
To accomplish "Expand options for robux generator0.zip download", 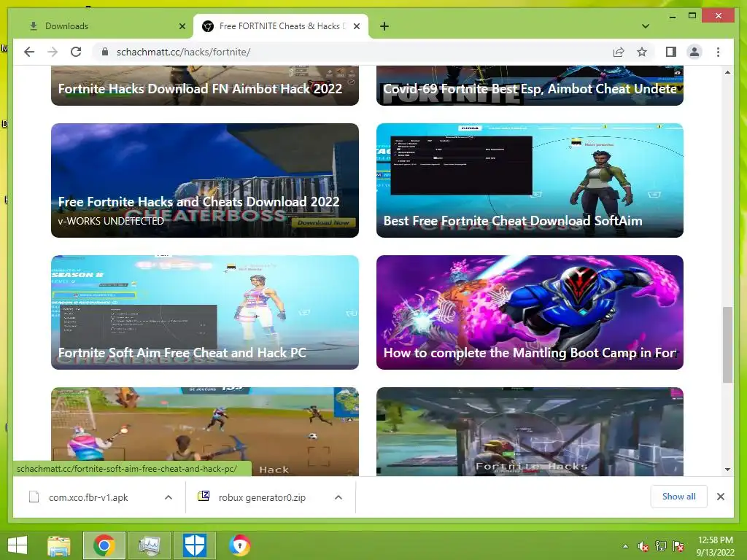I will [x=338, y=497].
